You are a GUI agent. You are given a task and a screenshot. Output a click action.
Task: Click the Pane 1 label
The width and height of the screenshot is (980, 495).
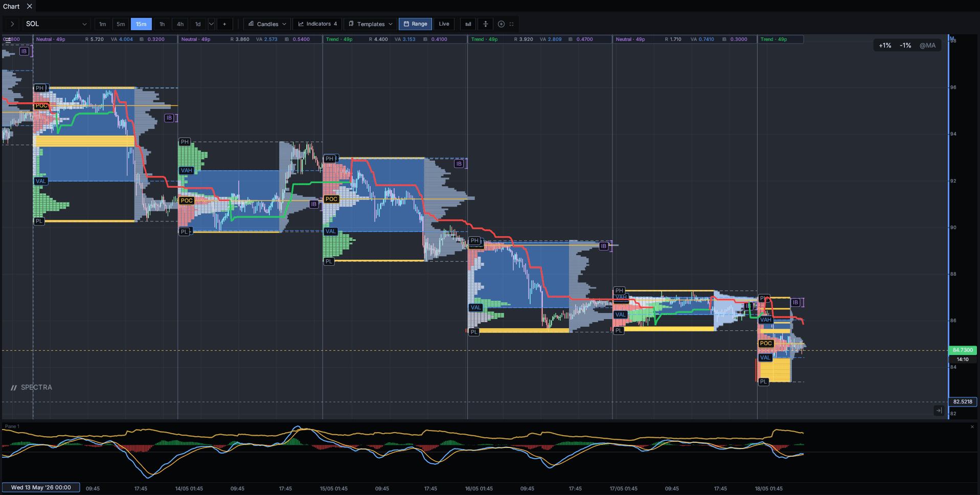[x=12, y=426]
